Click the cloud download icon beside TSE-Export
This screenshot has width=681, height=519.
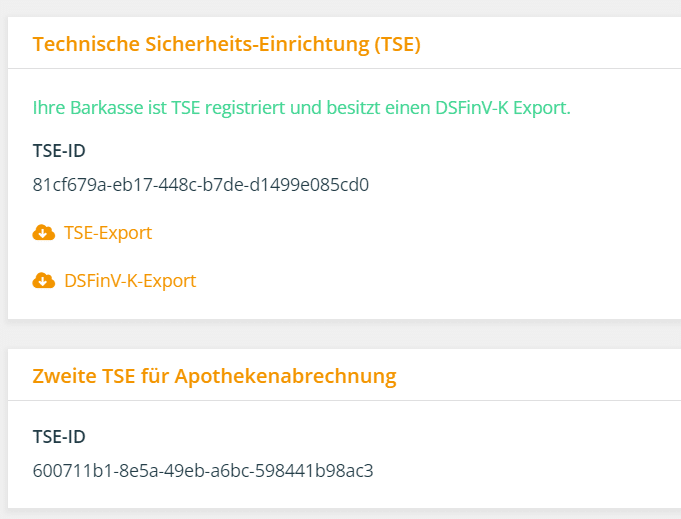pyautogui.click(x=44, y=233)
